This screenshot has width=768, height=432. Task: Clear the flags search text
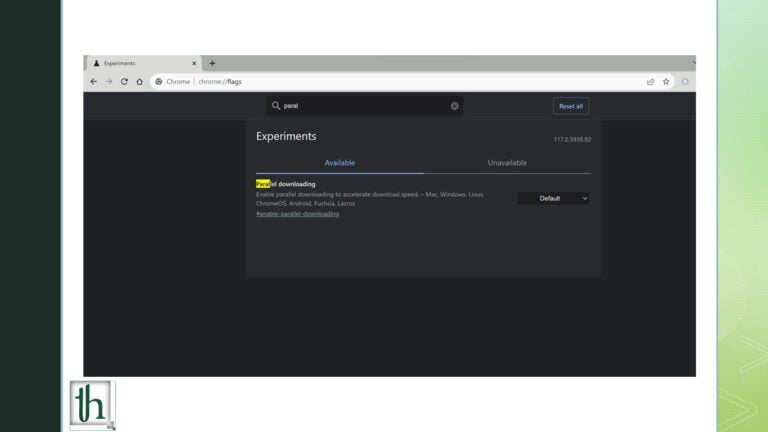[x=455, y=106]
